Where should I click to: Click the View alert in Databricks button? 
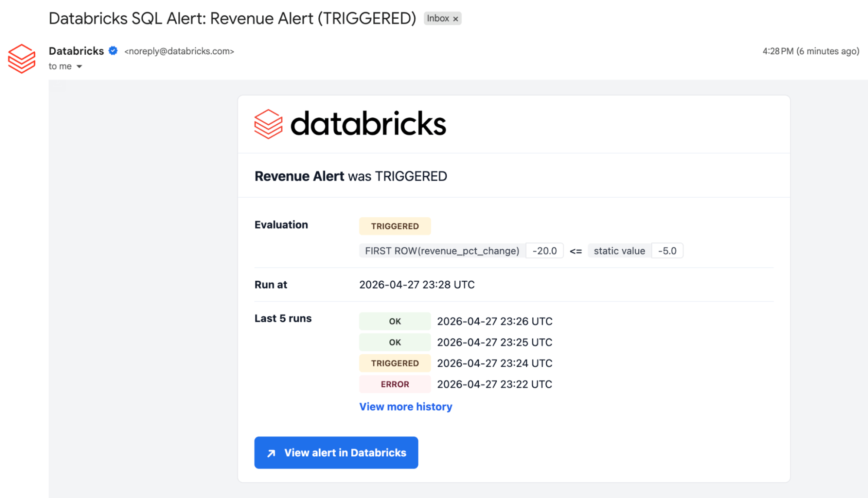tap(336, 452)
